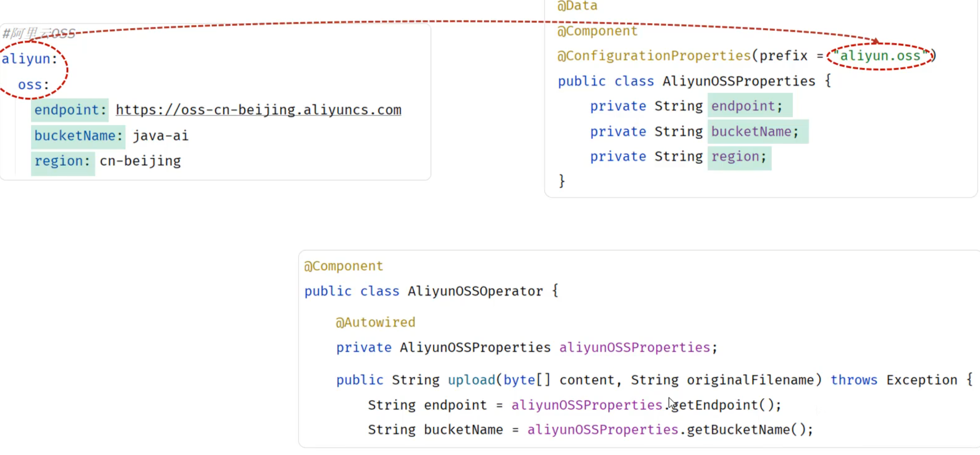
Task: Click the @Data annotation at the top
Action: [x=577, y=6]
